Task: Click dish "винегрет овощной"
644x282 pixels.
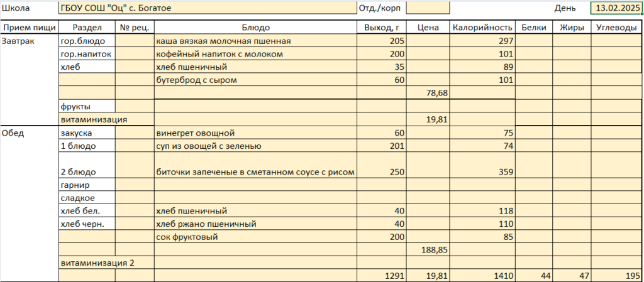Action: click(255, 133)
